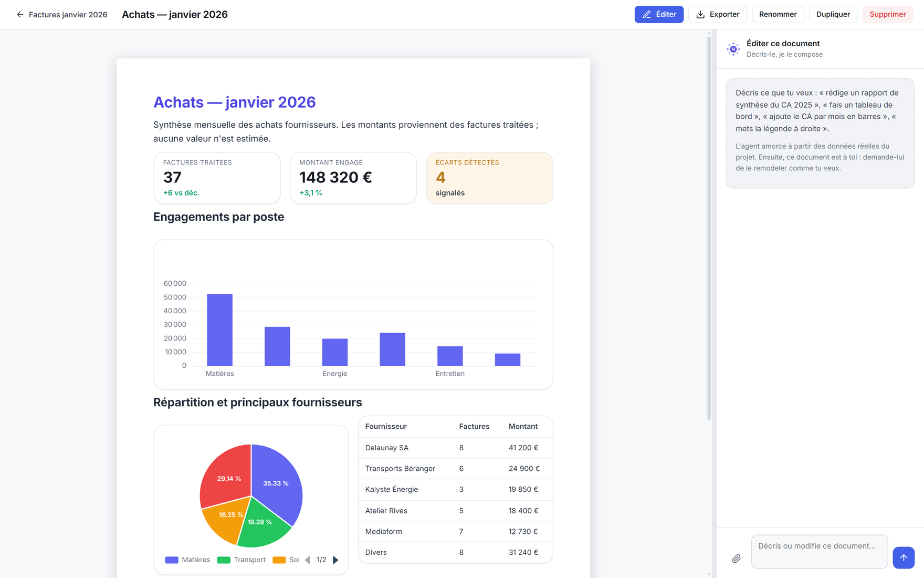Go to previous pie legend page arrow

pyautogui.click(x=308, y=560)
